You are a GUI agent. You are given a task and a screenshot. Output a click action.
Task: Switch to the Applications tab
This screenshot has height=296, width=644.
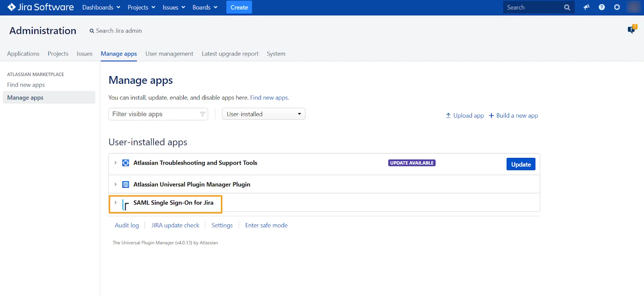23,54
